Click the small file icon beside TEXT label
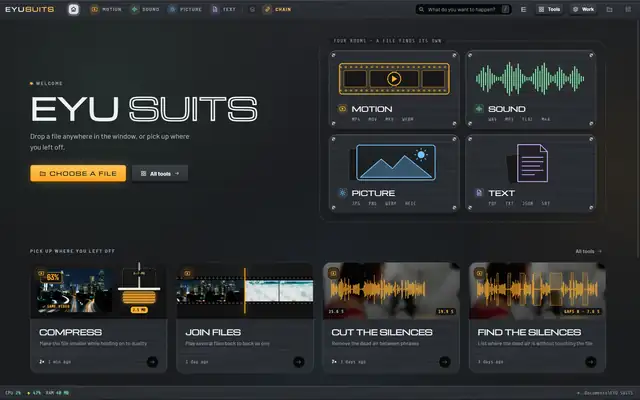 (x=479, y=193)
